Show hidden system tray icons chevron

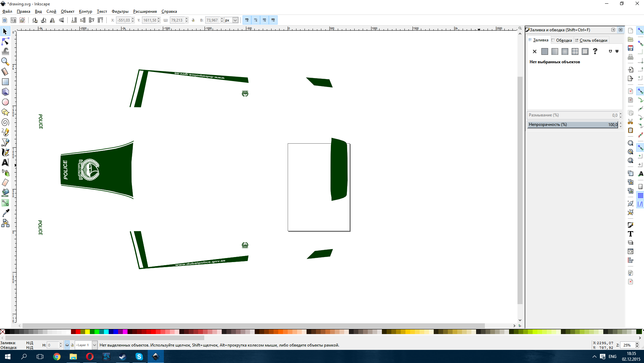(x=594, y=357)
